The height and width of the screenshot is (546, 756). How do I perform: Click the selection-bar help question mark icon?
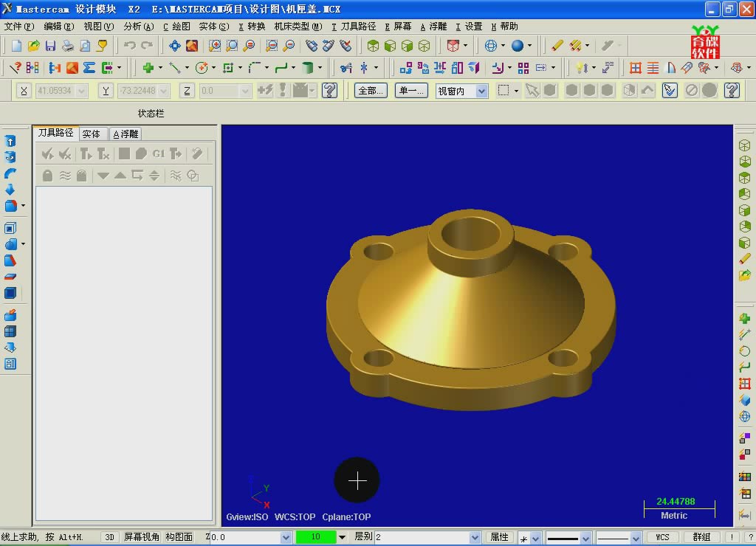click(x=732, y=90)
